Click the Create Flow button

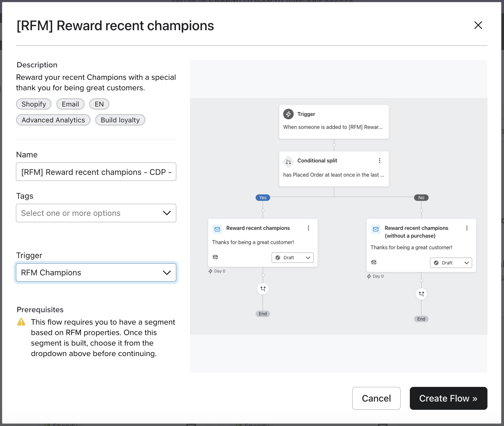tap(448, 398)
